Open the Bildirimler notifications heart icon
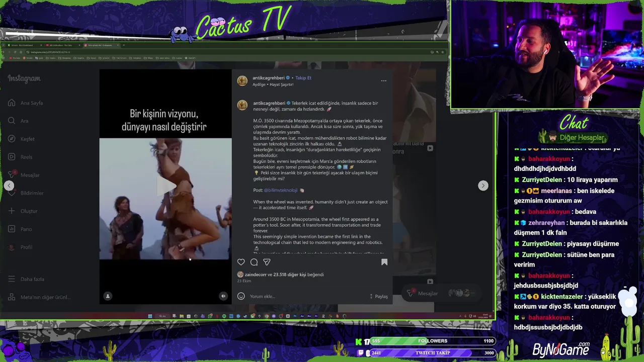Screen dimensions: 644x362 pyautogui.click(x=12, y=193)
